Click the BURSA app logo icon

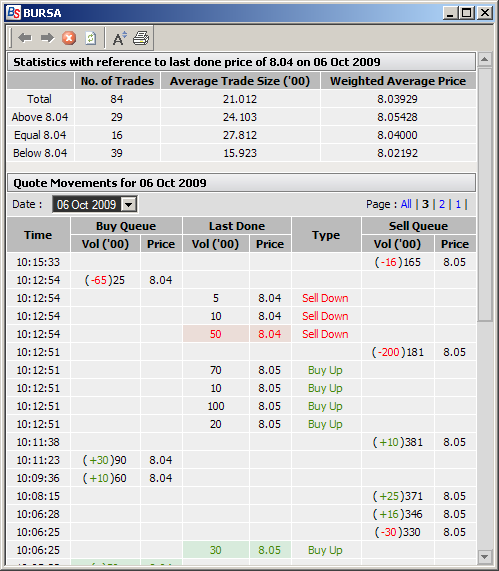[x=13, y=13]
